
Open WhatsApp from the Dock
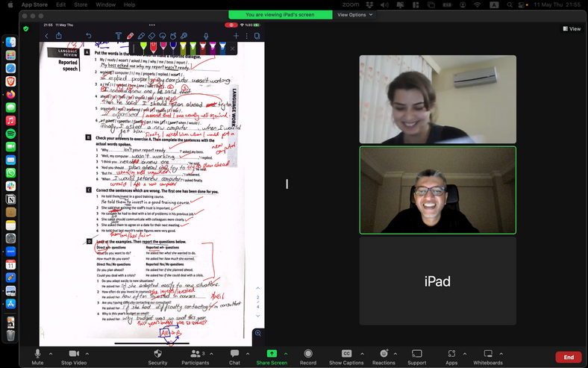click(x=10, y=173)
